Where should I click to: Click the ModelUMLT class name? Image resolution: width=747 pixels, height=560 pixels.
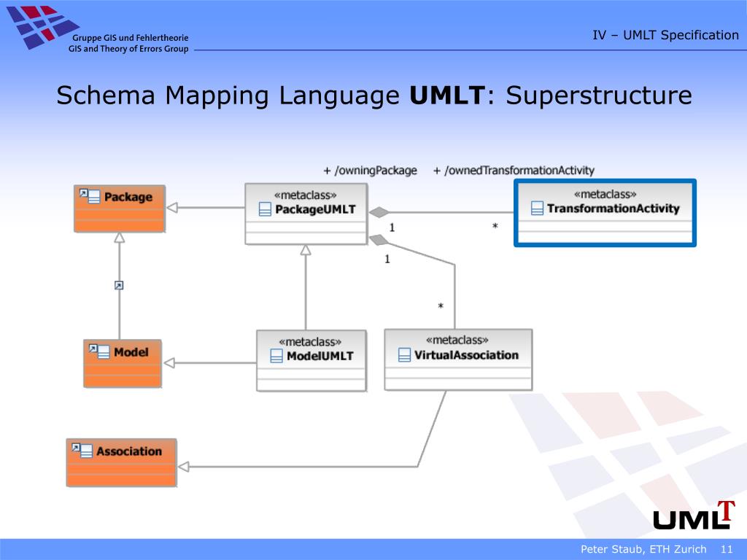(320, 356)
